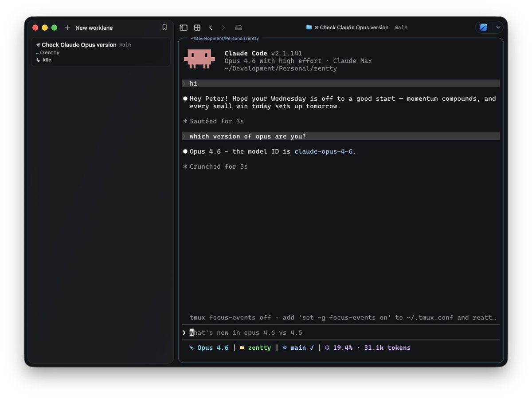Click the green macOS zoom window button
This screenshot has width=532, height=399.
click(54, 28)
